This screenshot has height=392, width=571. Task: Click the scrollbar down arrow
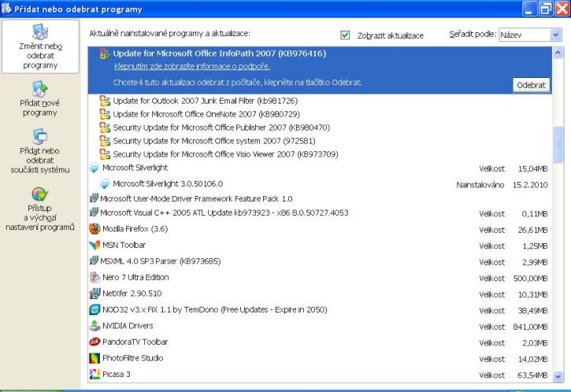[x=558, y=377]
